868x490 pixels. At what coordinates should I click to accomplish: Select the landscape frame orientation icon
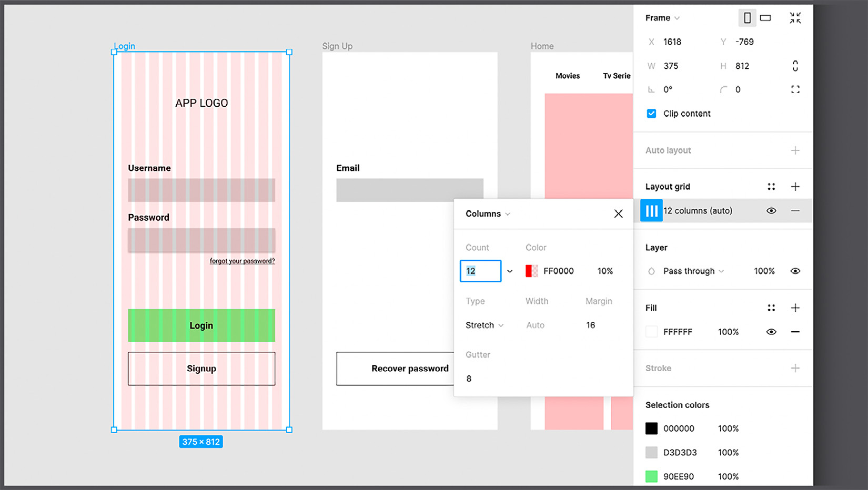(x=765, y=17)
